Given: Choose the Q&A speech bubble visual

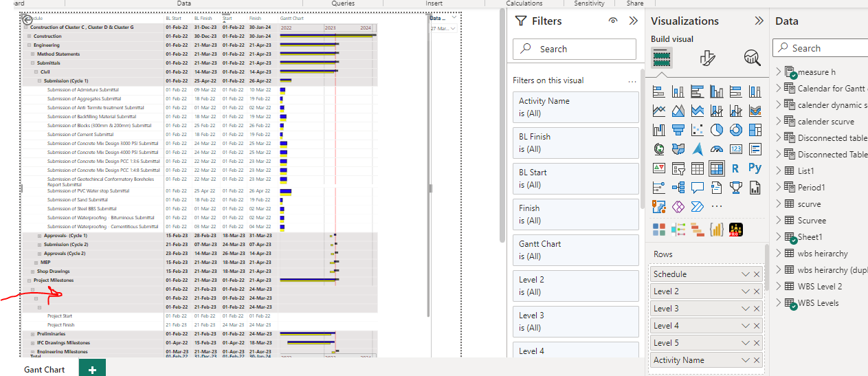Looking at the screenshot, I should pos(698,187).
